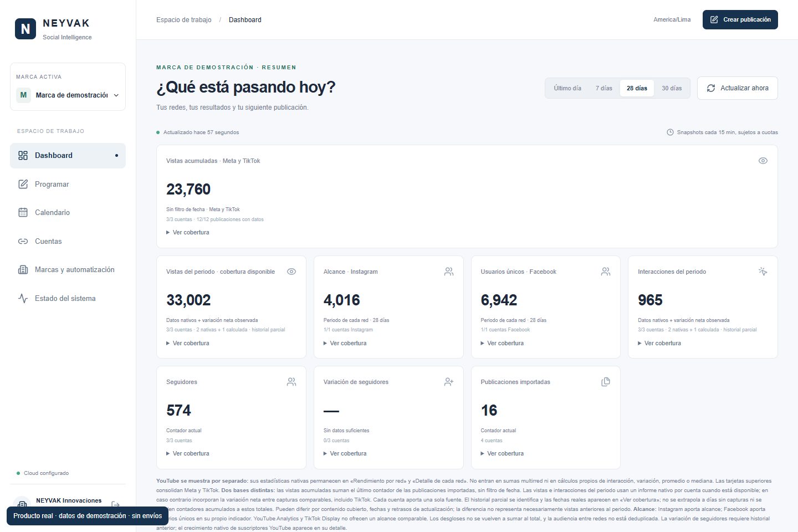Expand Ver cobertura under Alcance Instagram

345,343
